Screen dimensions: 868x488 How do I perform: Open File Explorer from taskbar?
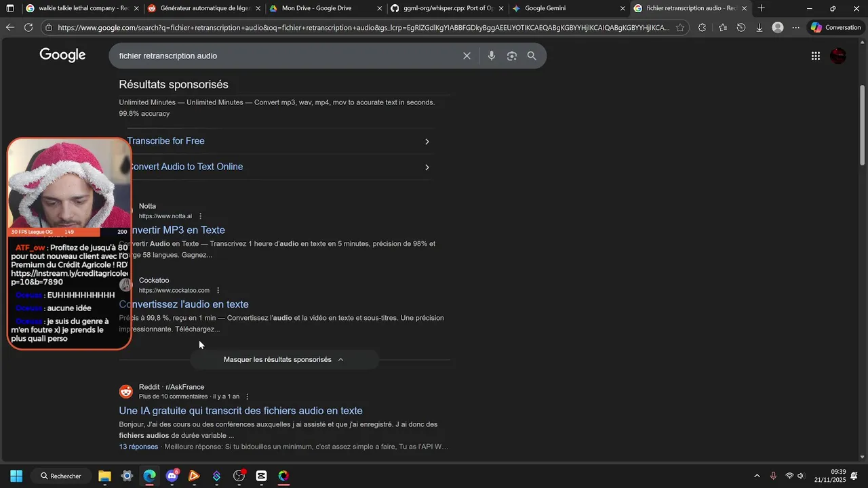pos(104,476)
